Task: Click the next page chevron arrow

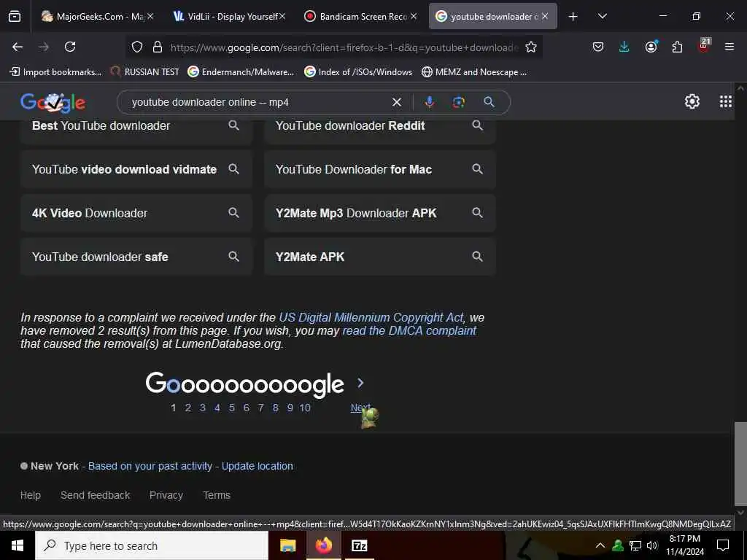Action: pyautogui.click(x=360, y=383)
